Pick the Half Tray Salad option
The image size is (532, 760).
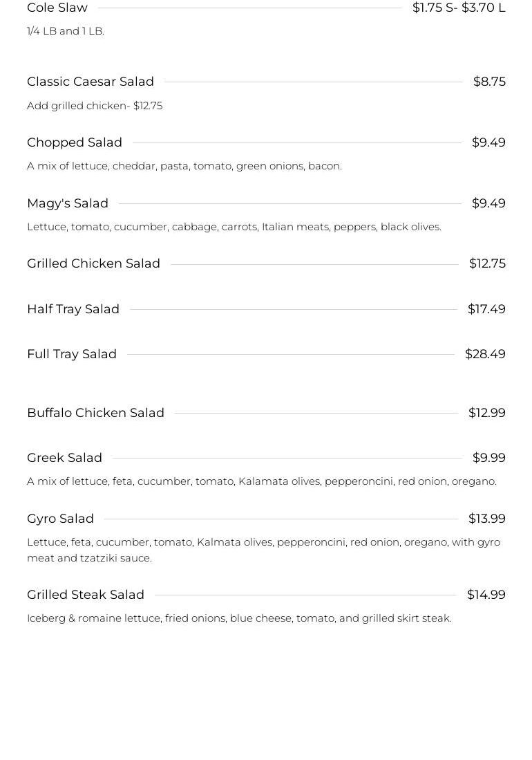pyautogui.click(x=73, y=309)
